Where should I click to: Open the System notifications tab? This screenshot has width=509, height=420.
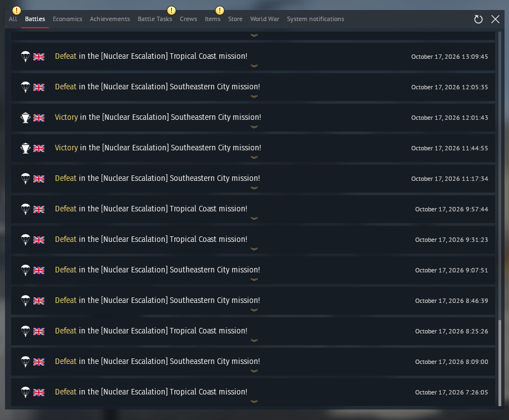[315, 19]
